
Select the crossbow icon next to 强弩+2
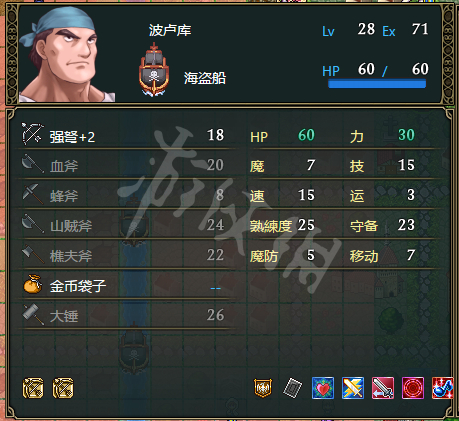32,134
